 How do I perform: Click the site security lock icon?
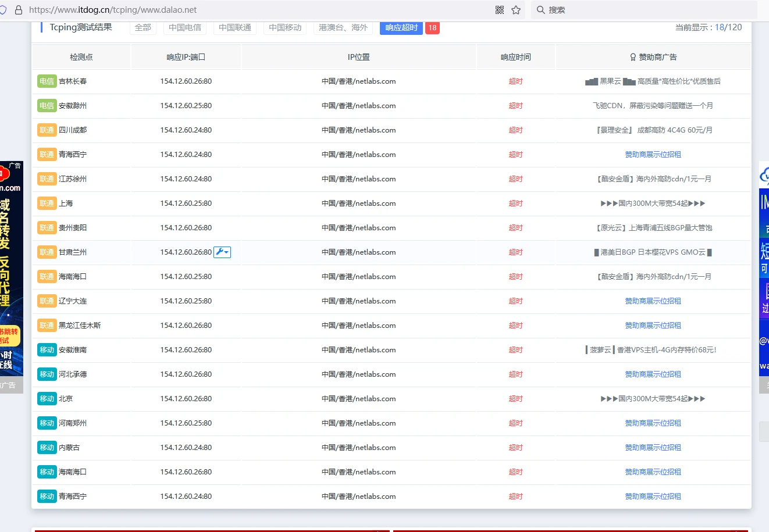click(18, 10)
